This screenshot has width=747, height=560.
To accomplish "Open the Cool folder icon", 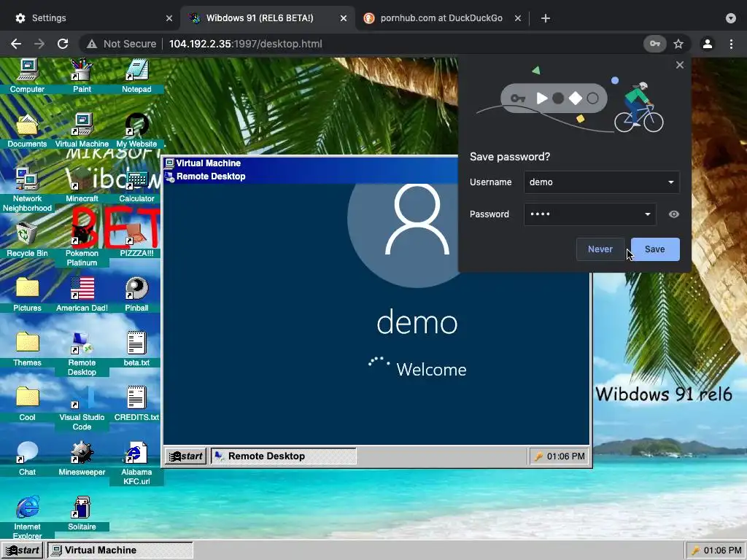I will click(x=27, y=404).
